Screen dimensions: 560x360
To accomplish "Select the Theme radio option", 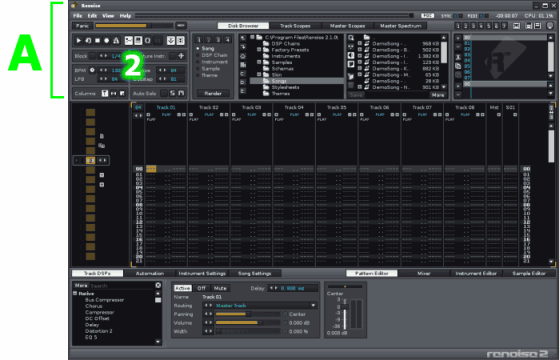I will click(207, 75).
